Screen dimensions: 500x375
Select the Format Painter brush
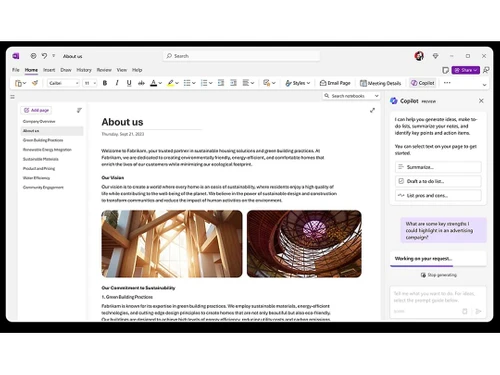pyautogui.click(x=35, y=83)
